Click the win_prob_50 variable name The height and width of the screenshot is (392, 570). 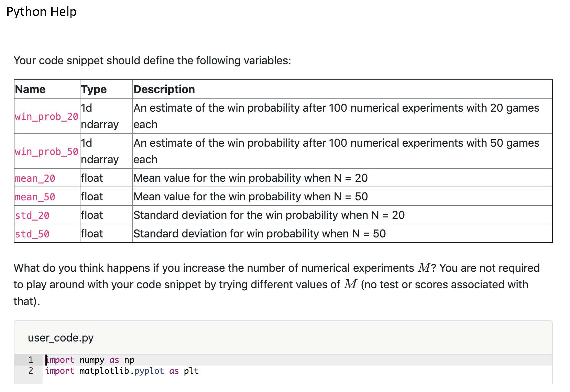(x=46, y=152)
